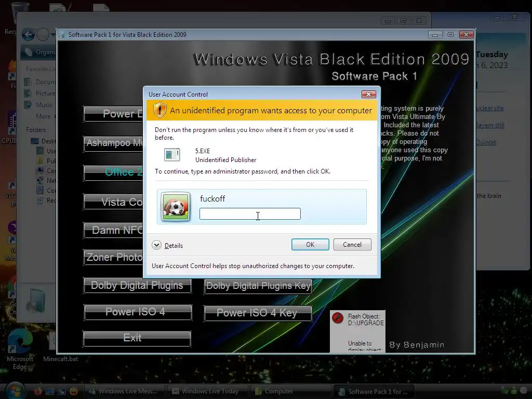Screen dimensions: 532x399
Task: Open Documents favorite link in Explorer
Action: 39,82
